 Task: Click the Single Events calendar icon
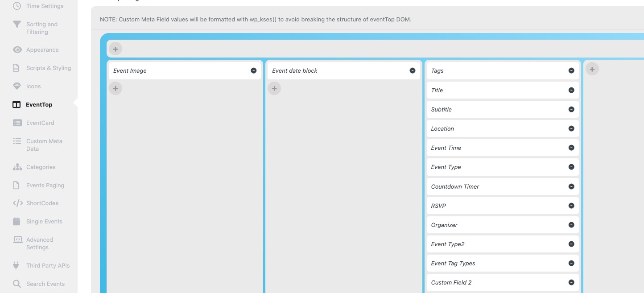coord(17,221)
